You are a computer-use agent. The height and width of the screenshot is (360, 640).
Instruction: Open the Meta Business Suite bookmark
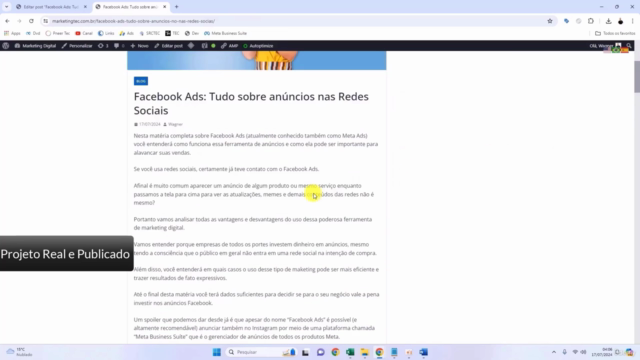(225, 33)
